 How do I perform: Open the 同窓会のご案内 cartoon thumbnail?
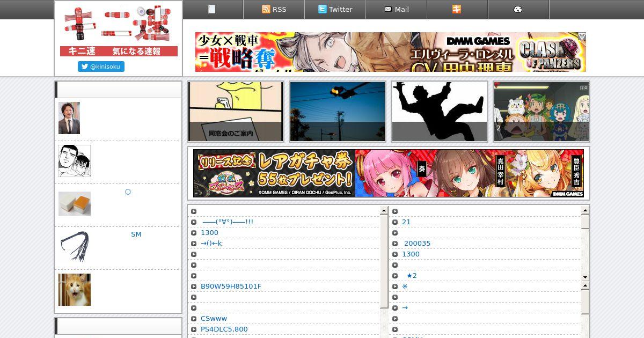tap(236, 112)
